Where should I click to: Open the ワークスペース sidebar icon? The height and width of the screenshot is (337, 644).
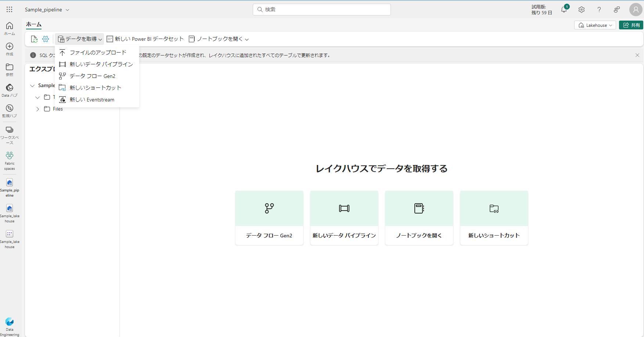pyautogui.click(x=10, y=135)
